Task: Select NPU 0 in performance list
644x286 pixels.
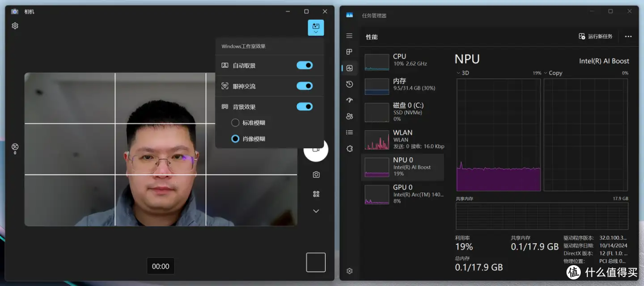Action: [402, 167]
